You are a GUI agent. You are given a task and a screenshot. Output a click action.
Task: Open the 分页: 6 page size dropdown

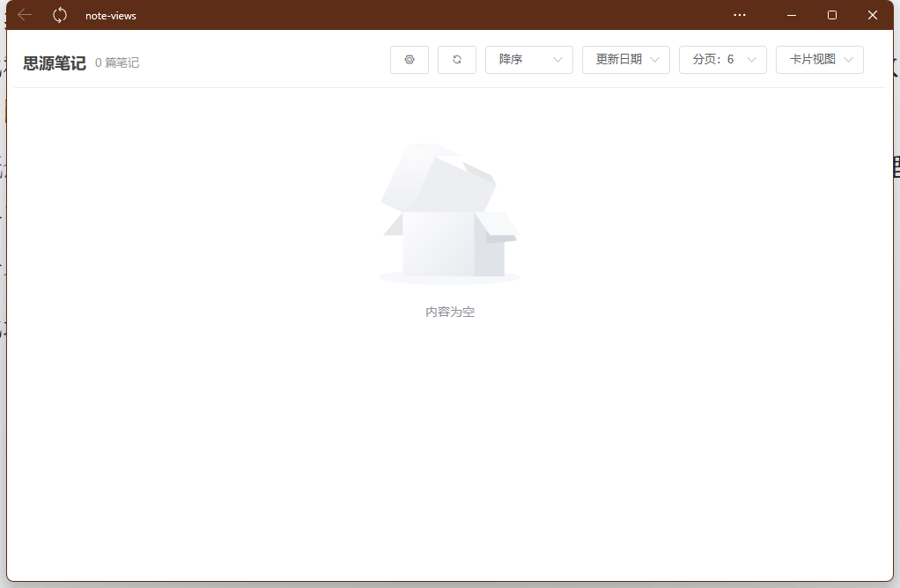coord(722,60)
